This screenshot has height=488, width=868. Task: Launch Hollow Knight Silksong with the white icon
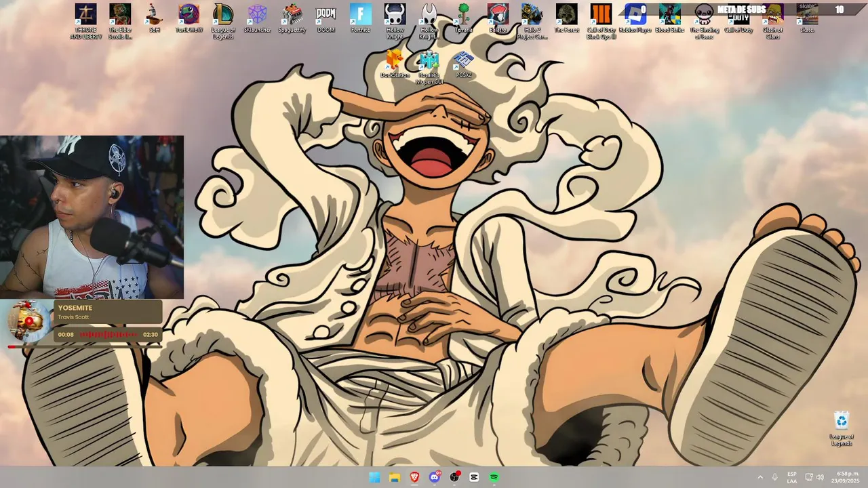click(x=429, y=21)
